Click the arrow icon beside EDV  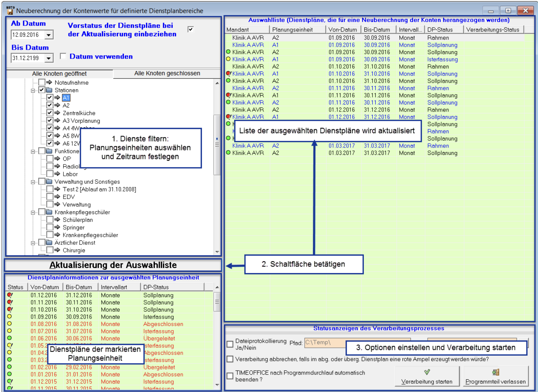[x=57, y=197]
